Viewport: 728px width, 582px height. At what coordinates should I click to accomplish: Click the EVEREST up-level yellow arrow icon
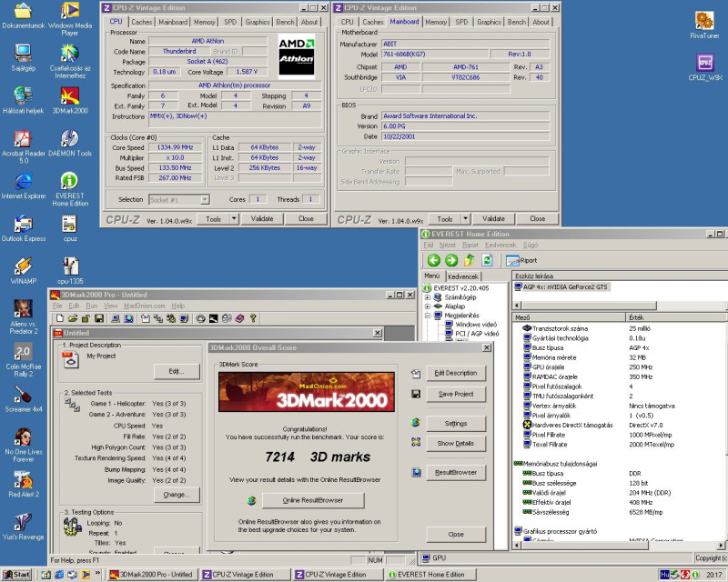click(469, 260)
